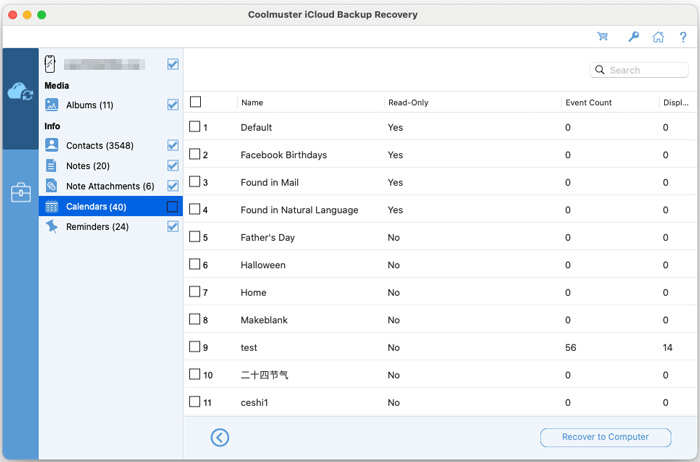Check the Found in Mail checkbox
This screenshot has height=462, width=700.
pos(194,182)
